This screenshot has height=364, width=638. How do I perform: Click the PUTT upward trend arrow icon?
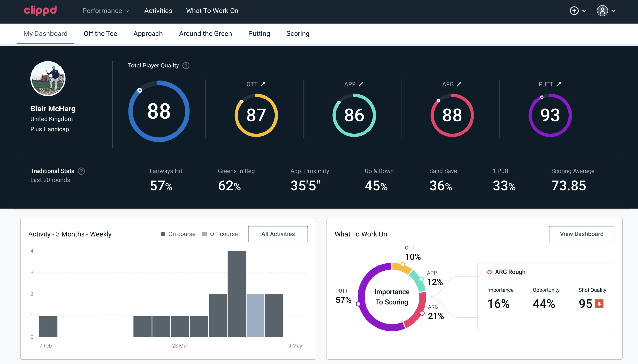click(559, 84)
